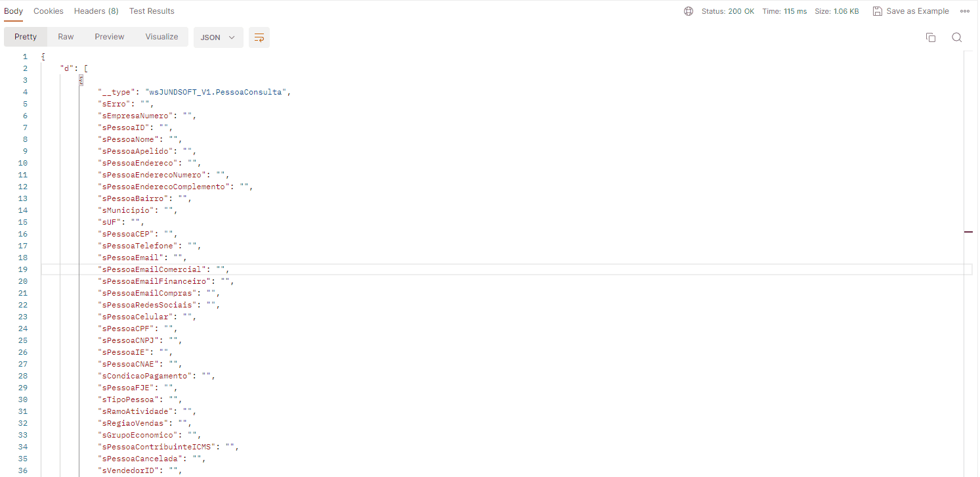This screenshot has width=980, height=477.
Task: Click the "sGrupoEconomico" key
Action: point(138,435)
